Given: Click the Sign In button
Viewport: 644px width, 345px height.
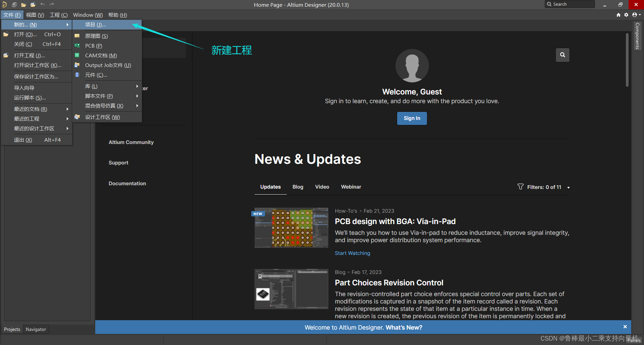Looking at the screenshot, I should (x=412, y=118).
